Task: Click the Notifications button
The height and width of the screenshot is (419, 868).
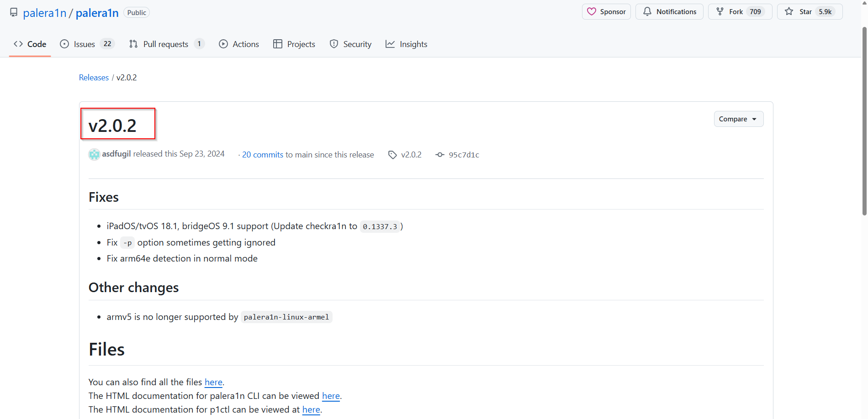Action: pos(669,11)
